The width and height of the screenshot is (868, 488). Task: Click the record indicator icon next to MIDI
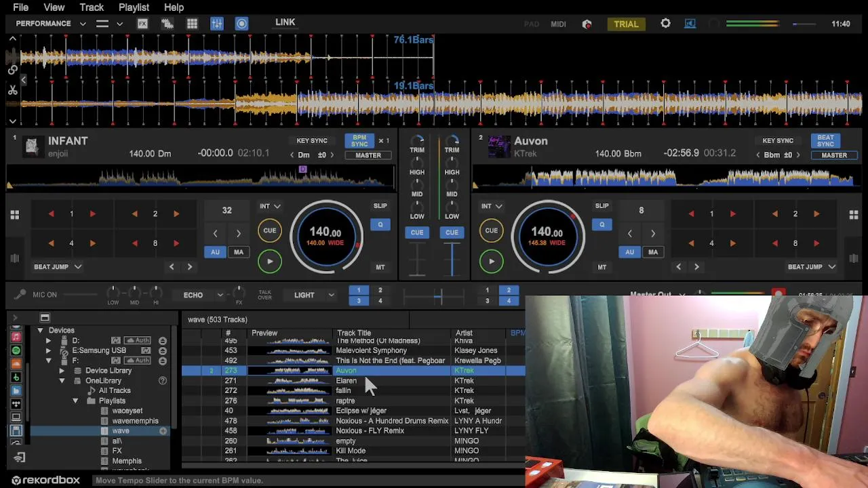click(587, 24)
